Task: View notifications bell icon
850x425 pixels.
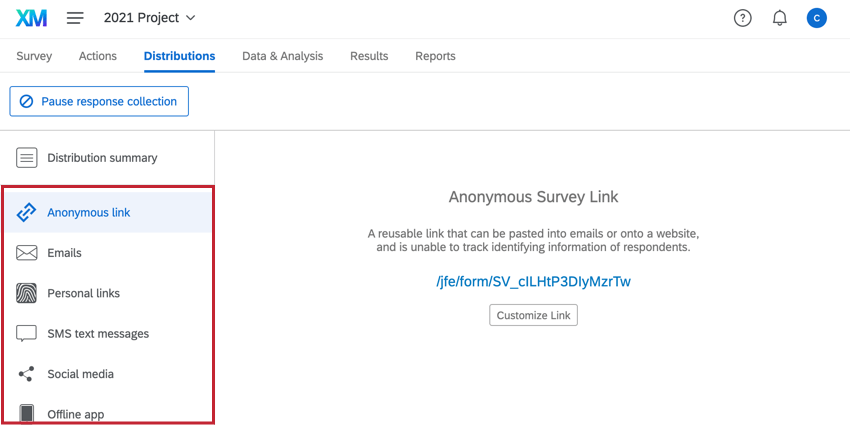Action: (780, 18)
